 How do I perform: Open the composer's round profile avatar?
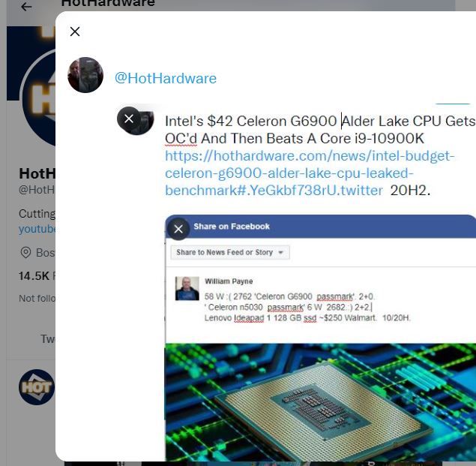[x=85, y=75]
